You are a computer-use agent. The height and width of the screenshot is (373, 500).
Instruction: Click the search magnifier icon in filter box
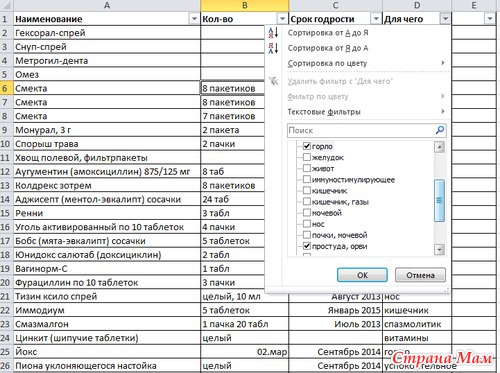[x=440, y=130]
